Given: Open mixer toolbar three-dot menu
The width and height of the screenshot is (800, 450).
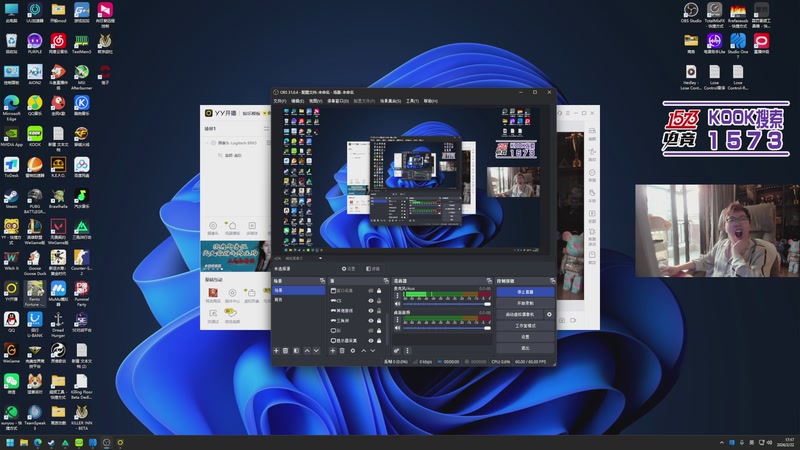Looking at the screenshot, I should tap(407, 351).
